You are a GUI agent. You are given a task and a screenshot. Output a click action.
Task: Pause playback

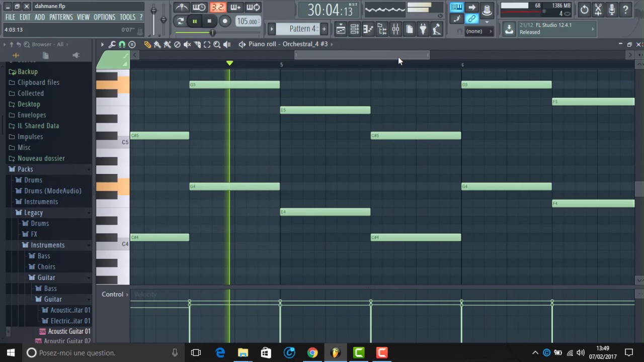click(x=195, y=21)
